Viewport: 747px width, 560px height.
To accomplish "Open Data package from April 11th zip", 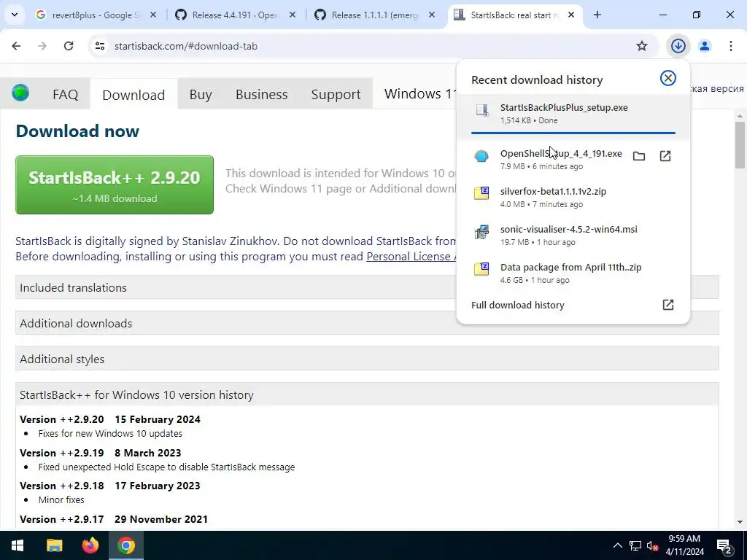I will tap(573, 273).
